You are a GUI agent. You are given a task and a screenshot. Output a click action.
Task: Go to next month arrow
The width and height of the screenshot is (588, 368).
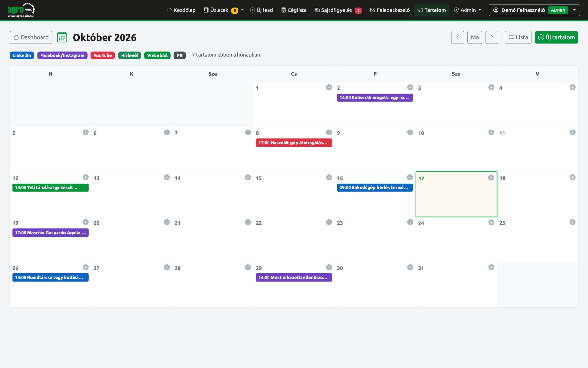[x=492, y=37]
